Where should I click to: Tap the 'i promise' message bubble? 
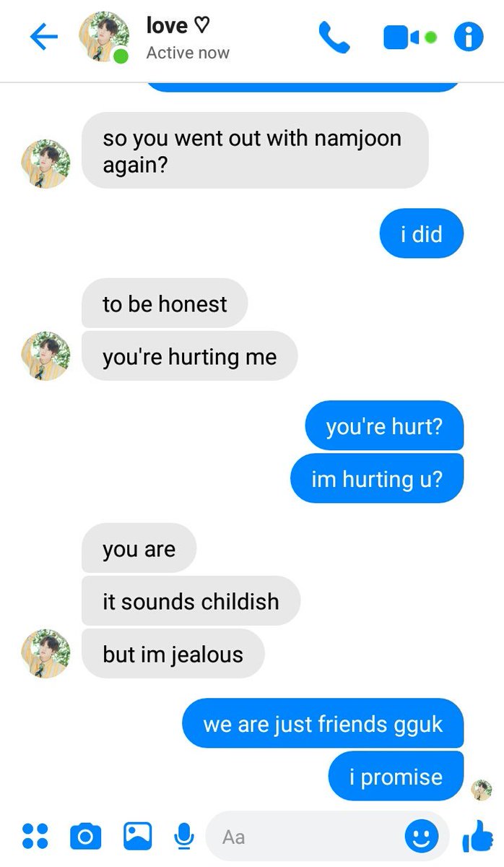[x=396, y=777]
